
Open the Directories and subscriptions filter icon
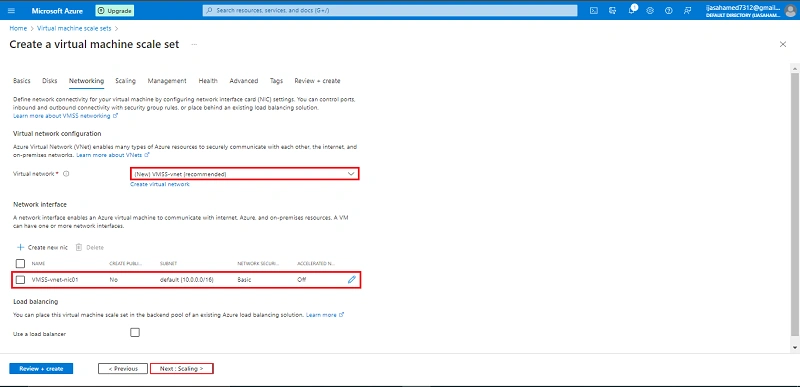click(613, 11)
